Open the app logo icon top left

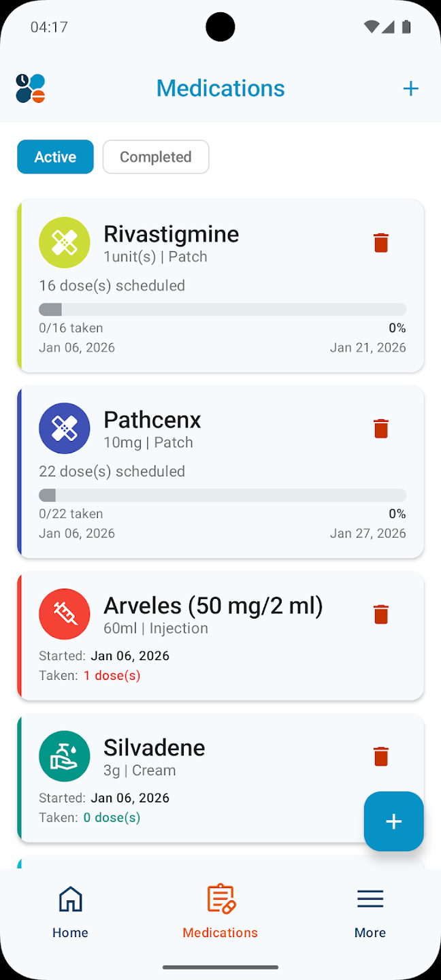click(30, 88)
